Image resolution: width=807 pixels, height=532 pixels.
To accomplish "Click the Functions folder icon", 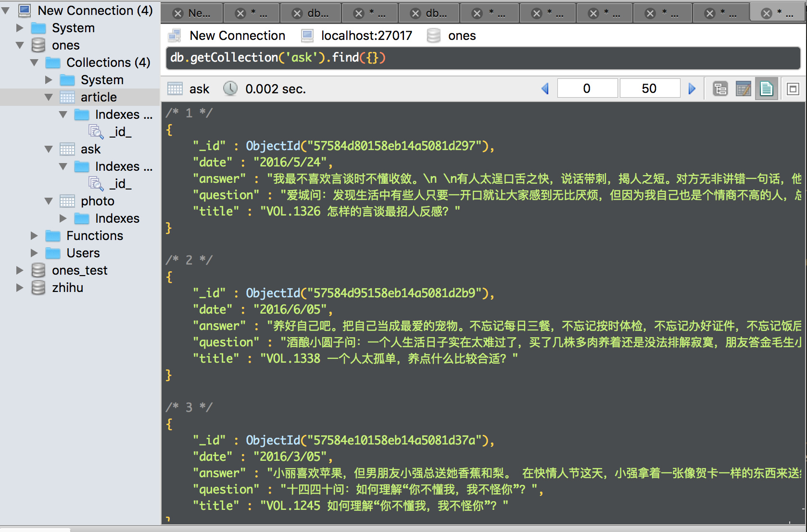I will 53,236.
